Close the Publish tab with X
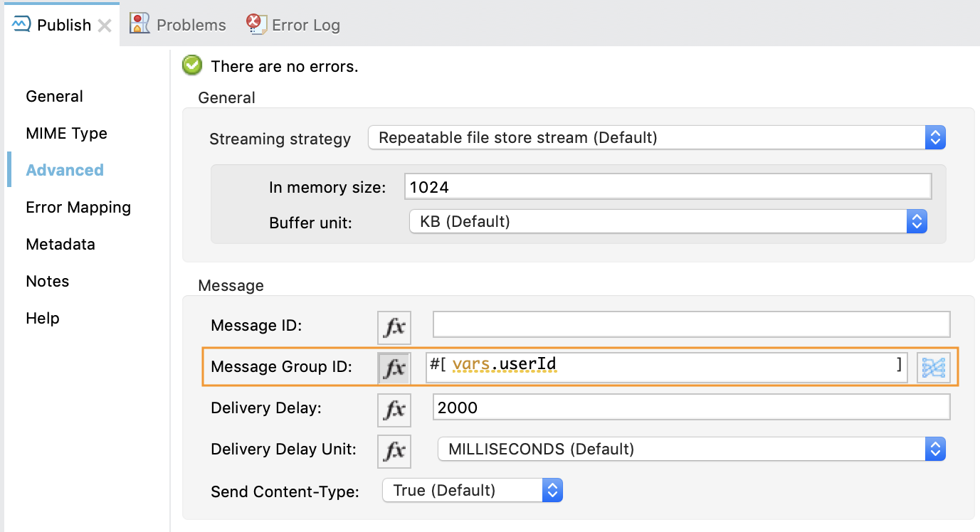Viewport: 980px width, 532px height. 104,26
